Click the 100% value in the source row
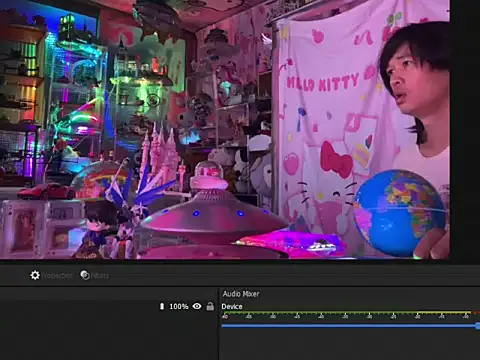480x360 pixels. [x=179, y=306]
